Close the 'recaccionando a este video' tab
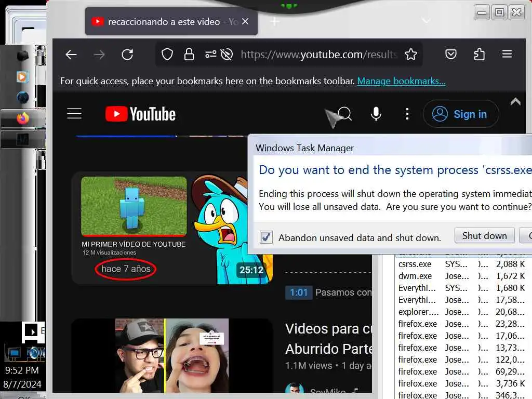This screenshot has height=399, width=532. click(x=245, y=21)
